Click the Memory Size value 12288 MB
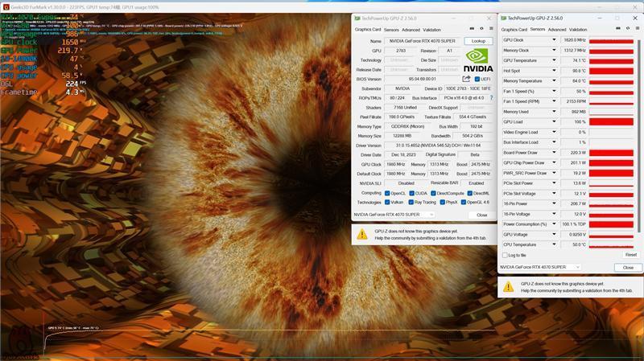 401,136
